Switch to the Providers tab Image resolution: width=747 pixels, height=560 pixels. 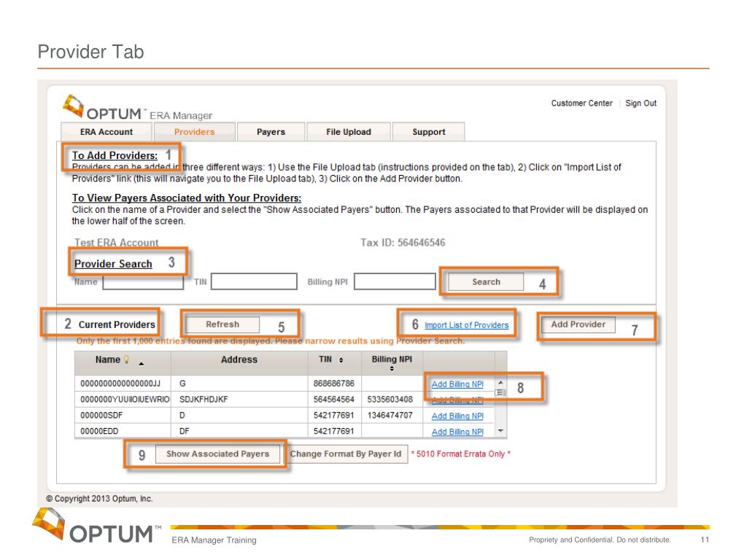click(x=194, y=132)
